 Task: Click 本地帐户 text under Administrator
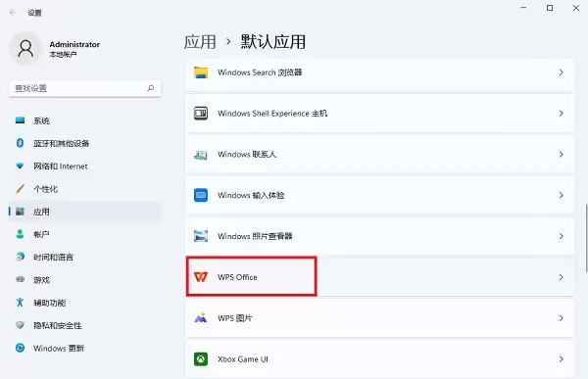coord(63,55)
